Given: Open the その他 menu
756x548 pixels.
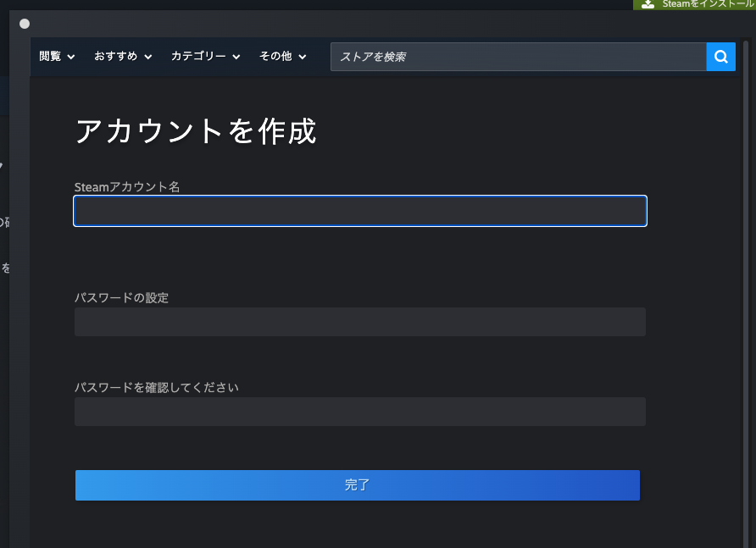Looking at the screenshot, I should tap(275, 57).
